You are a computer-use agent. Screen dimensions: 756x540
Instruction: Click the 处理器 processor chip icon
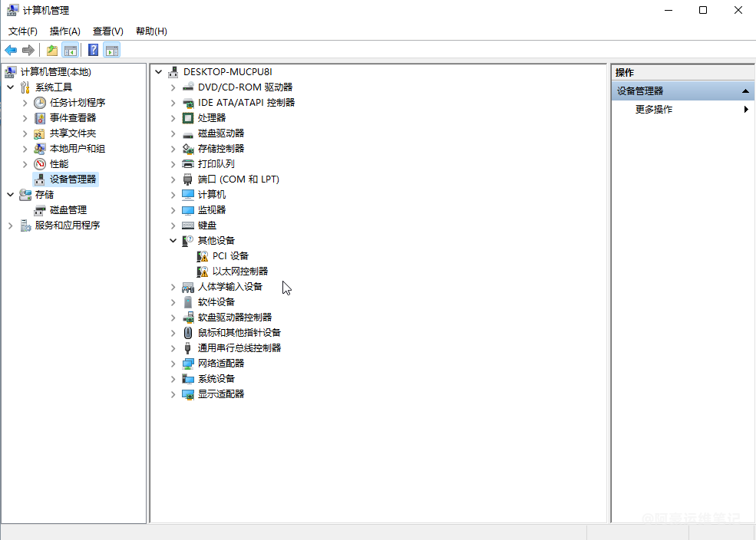coord(188,117)
